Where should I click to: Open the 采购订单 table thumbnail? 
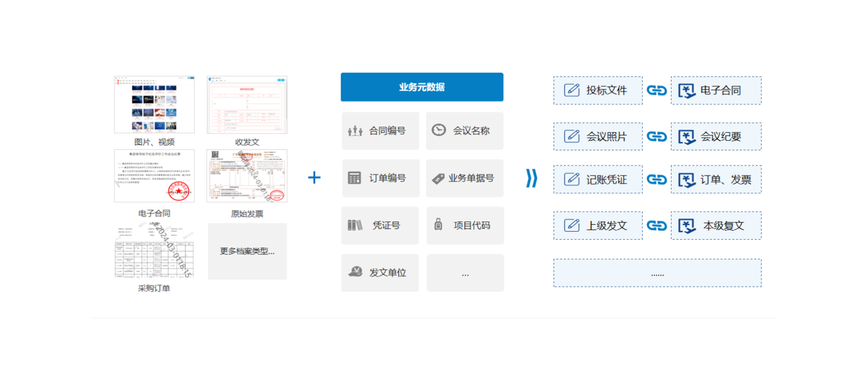tap(154, 251)
